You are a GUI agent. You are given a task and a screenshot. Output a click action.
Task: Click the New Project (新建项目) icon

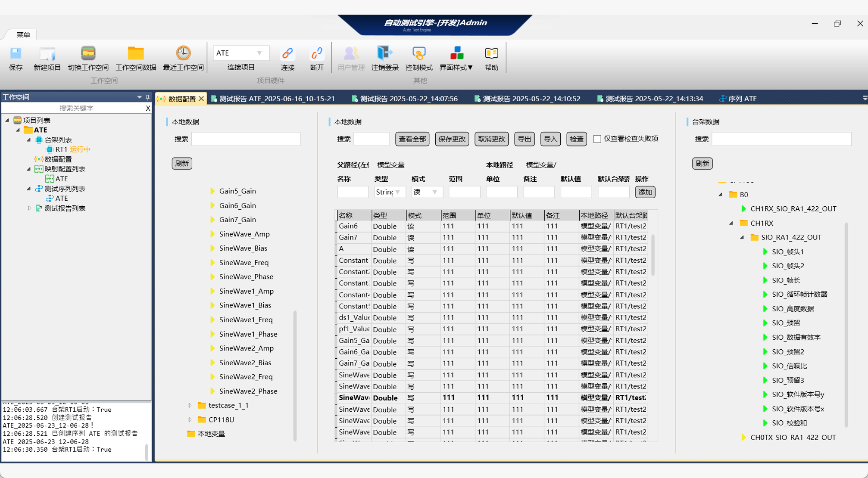click(x=47, y=53)
